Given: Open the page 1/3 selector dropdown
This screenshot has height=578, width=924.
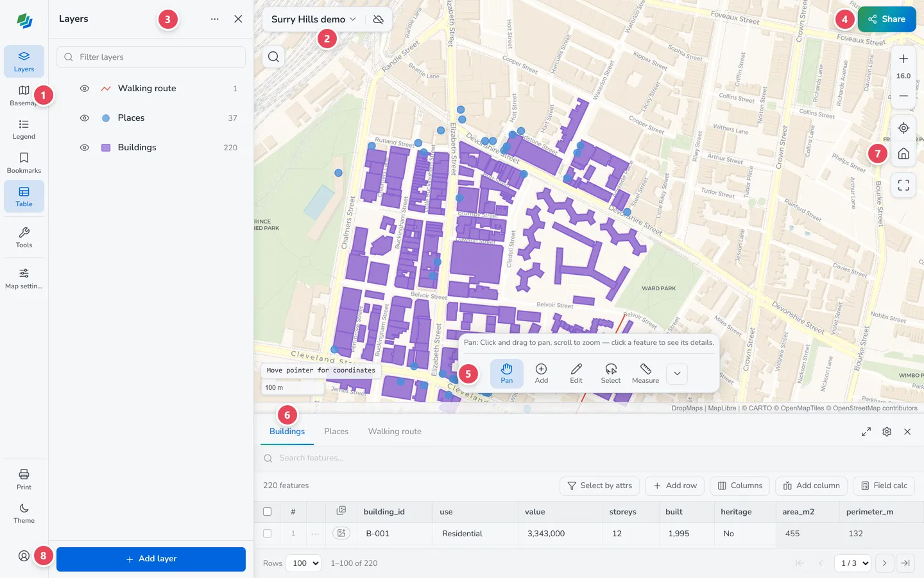Looking at the screenshot, I should [x=853, y=563].
